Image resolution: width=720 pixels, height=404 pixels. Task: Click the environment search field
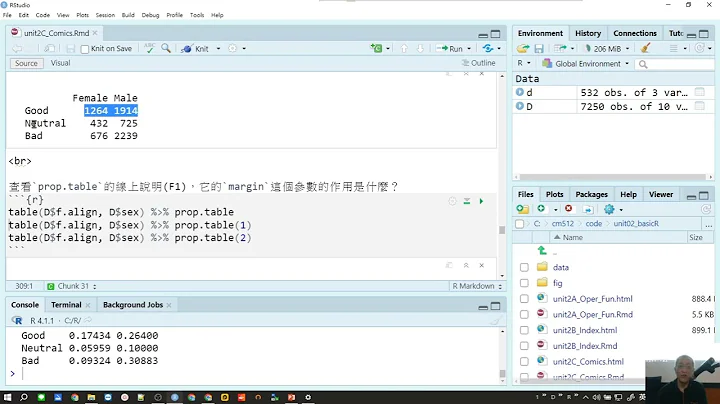pos(675,64)
